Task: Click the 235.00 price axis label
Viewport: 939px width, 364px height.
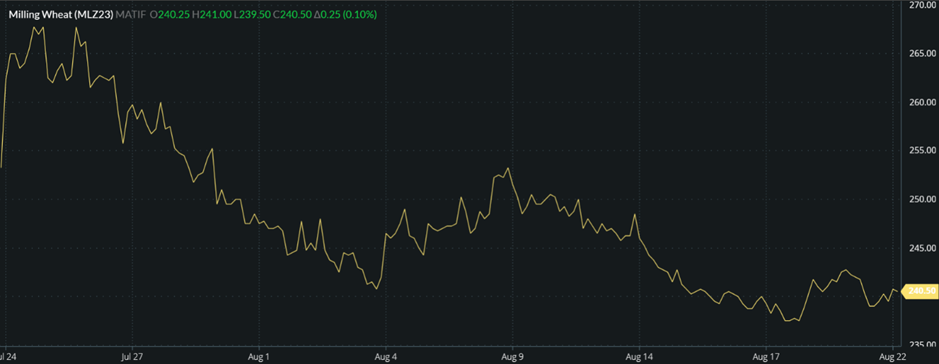Action: pyautogui.click(x=923, y=344)
